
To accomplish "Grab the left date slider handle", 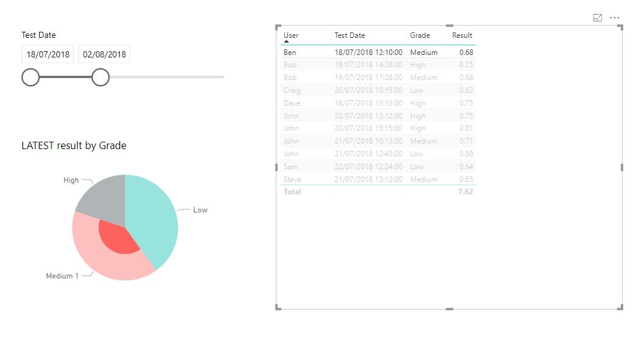I will [x=31, y=77].
